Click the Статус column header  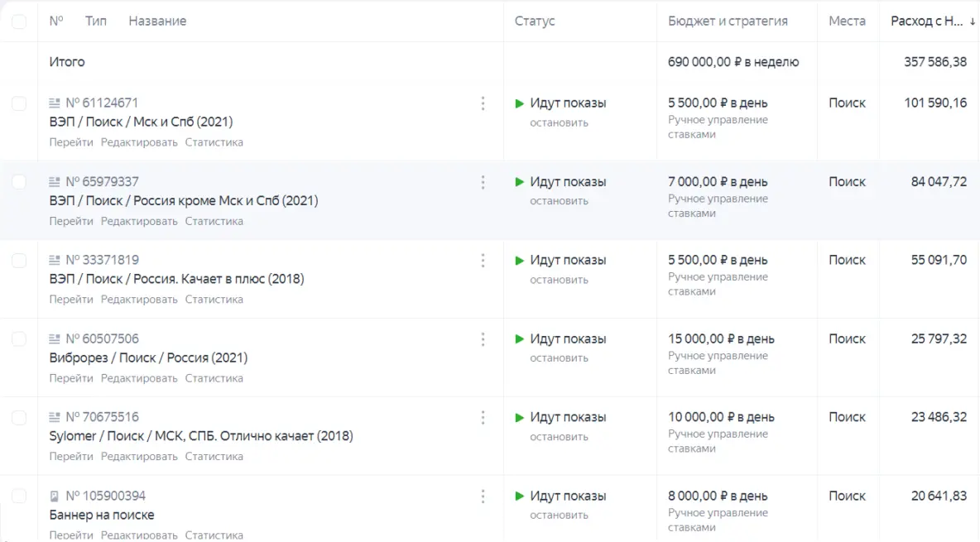pos(535,22)
